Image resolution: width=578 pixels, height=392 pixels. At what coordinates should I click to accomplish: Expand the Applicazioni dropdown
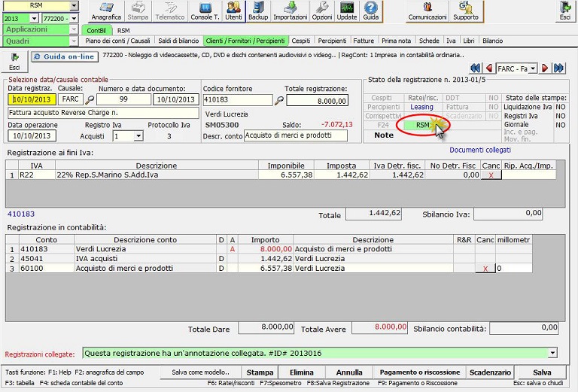[x=74, y=29]
